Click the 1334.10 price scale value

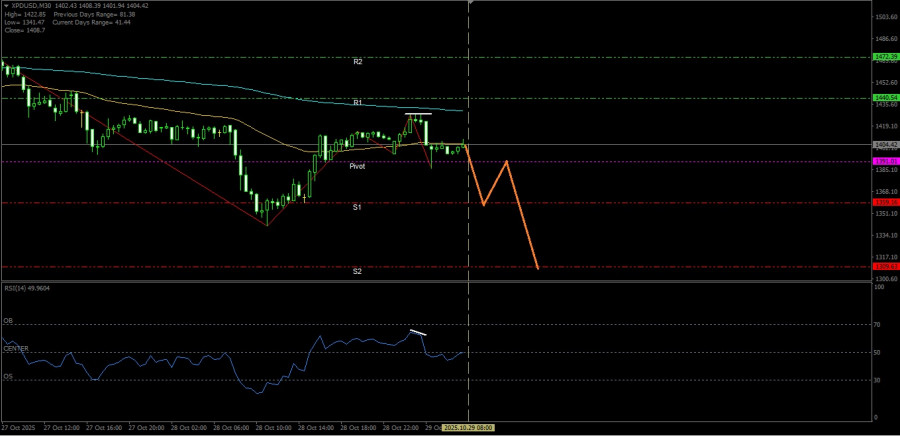tap(886, 235)
